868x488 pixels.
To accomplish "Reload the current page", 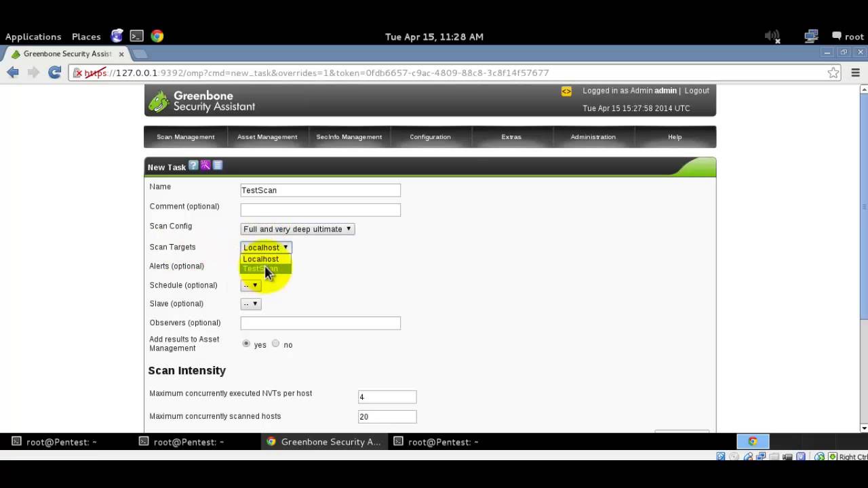I will (55, 73).
